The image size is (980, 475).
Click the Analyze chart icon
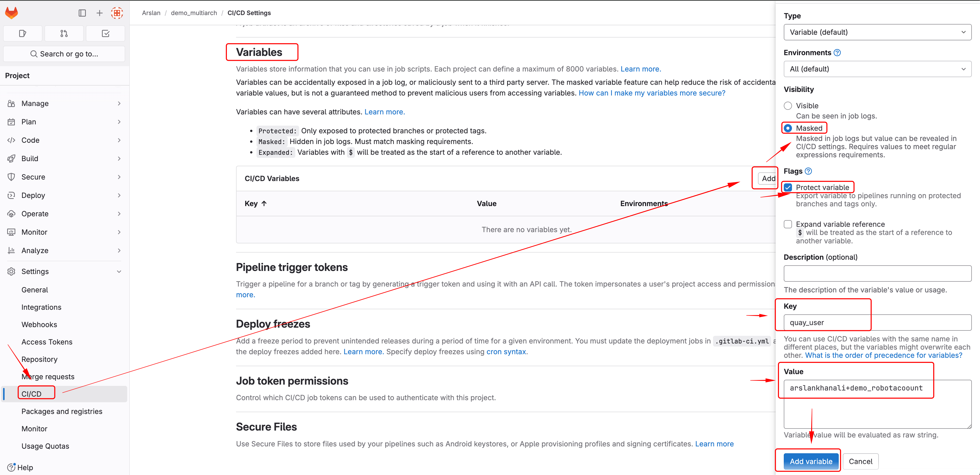tap(11, 250)
